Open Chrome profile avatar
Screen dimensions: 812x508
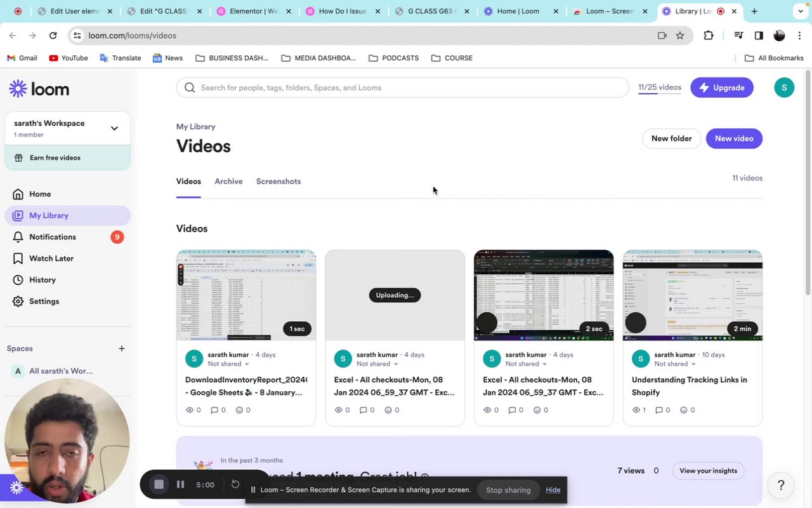tap(780, 36)
